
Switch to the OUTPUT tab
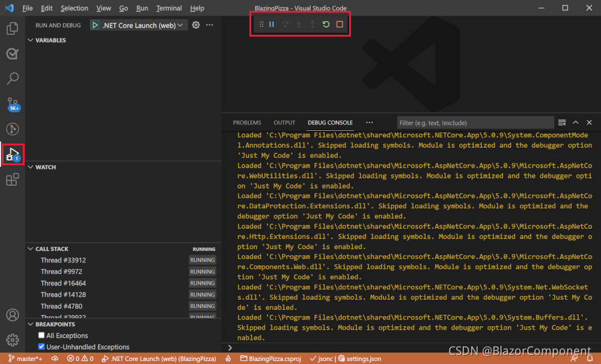[284, 123]
